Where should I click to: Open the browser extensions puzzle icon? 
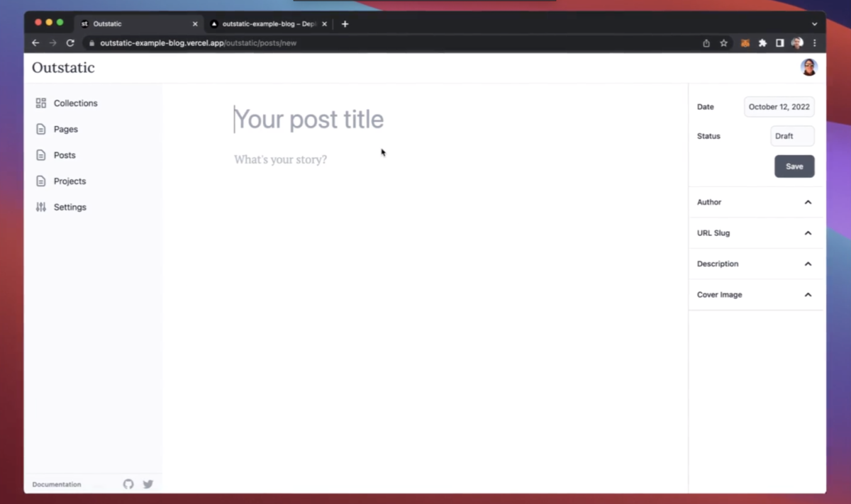click(762, 43)
